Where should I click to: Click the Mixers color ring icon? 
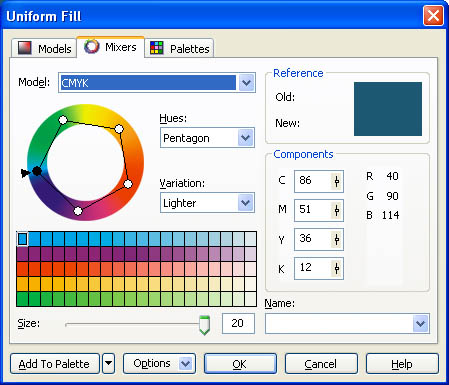pyautogui.click(x=91, y=46)
